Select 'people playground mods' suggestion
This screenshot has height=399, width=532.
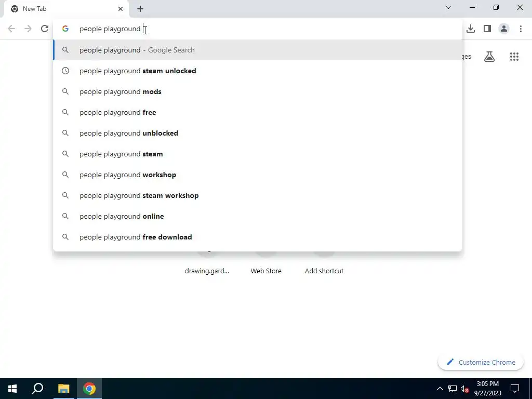(258, 91)
